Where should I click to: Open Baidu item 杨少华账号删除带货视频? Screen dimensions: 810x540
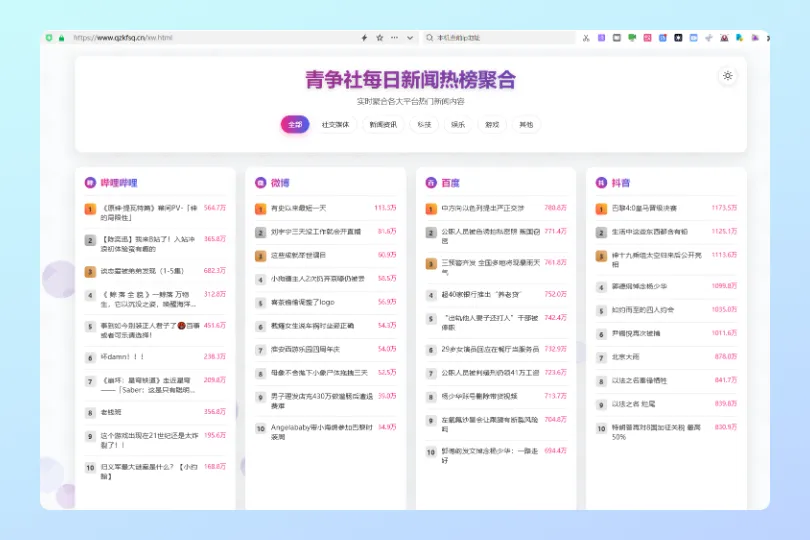479,396
